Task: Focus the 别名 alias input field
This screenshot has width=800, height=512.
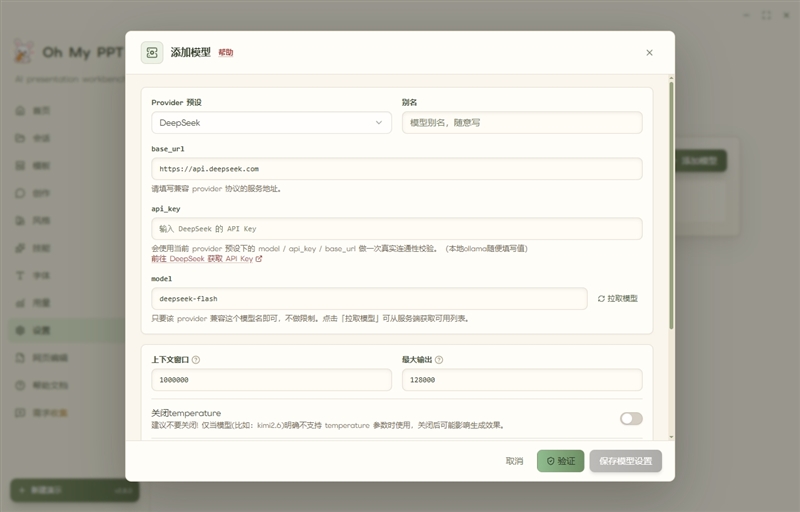Action: 522,122
